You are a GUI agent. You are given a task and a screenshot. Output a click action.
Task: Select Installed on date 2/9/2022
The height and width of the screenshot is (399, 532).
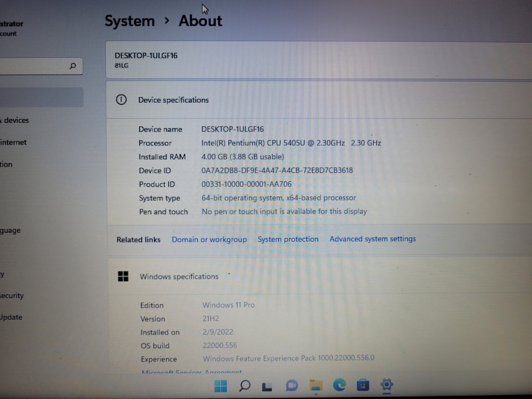(x=218, y=332)
